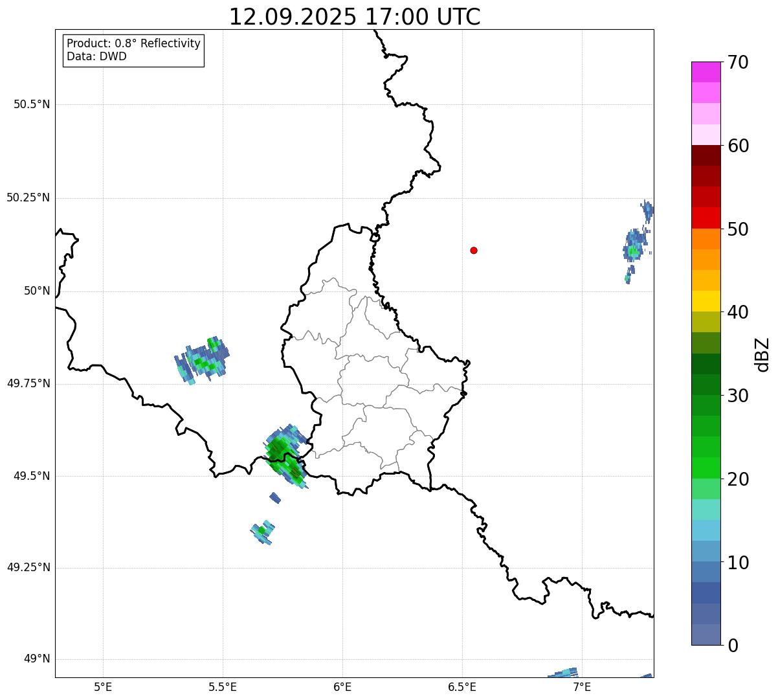The width and height of the screenshot is (778, 700).
Task: Click the red station marker dot
Action: coord(474,250)
